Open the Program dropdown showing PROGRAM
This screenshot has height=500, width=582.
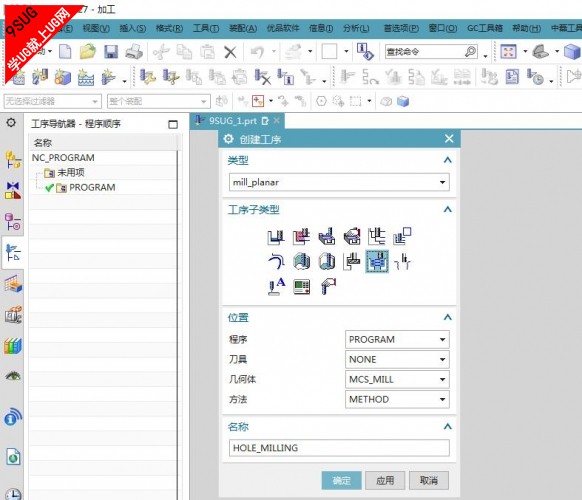pos(397,339)
